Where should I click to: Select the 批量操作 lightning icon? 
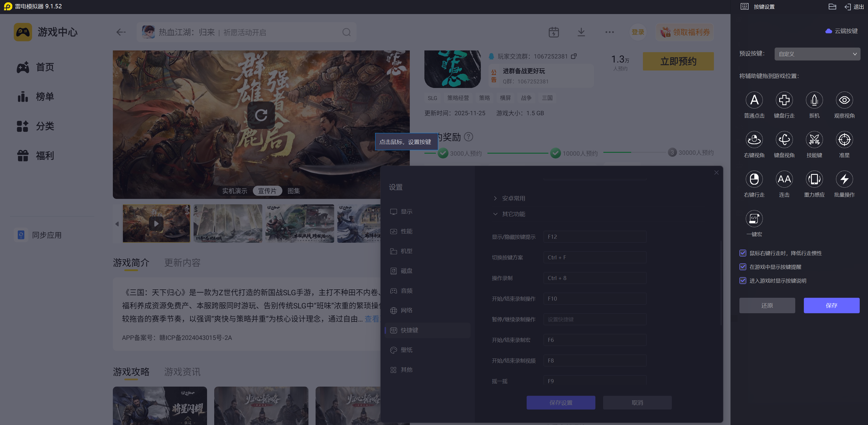pos(844,179)
